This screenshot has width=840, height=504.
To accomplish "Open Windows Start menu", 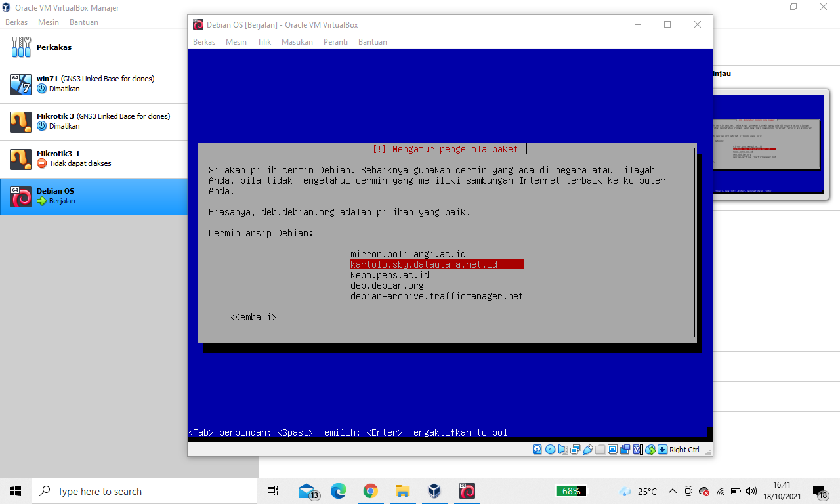I will click(16, 491).
